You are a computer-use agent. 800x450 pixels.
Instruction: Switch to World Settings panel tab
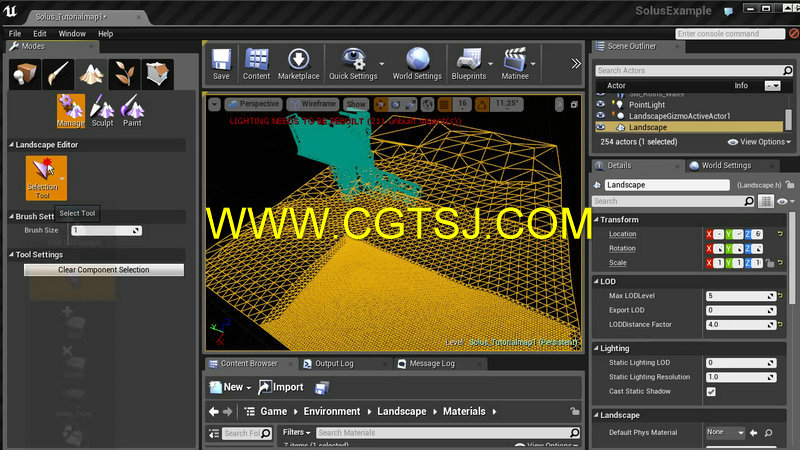(x=727, y=166)
